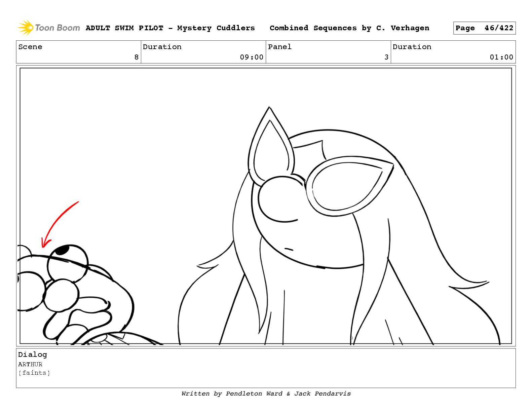Image resolution: width=532 pixels, height=412 pixels.
Task: Click the '(faints)' dialog text
Action: point(34,373)
